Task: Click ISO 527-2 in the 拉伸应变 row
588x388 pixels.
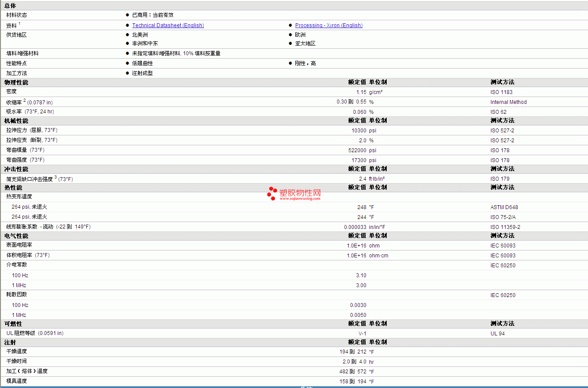Action: 502,141
